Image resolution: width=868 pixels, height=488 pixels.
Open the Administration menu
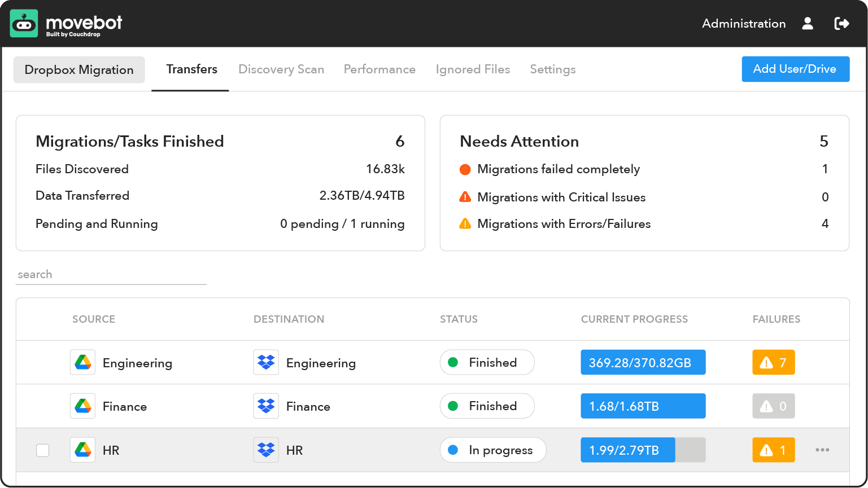coord(743,23)
